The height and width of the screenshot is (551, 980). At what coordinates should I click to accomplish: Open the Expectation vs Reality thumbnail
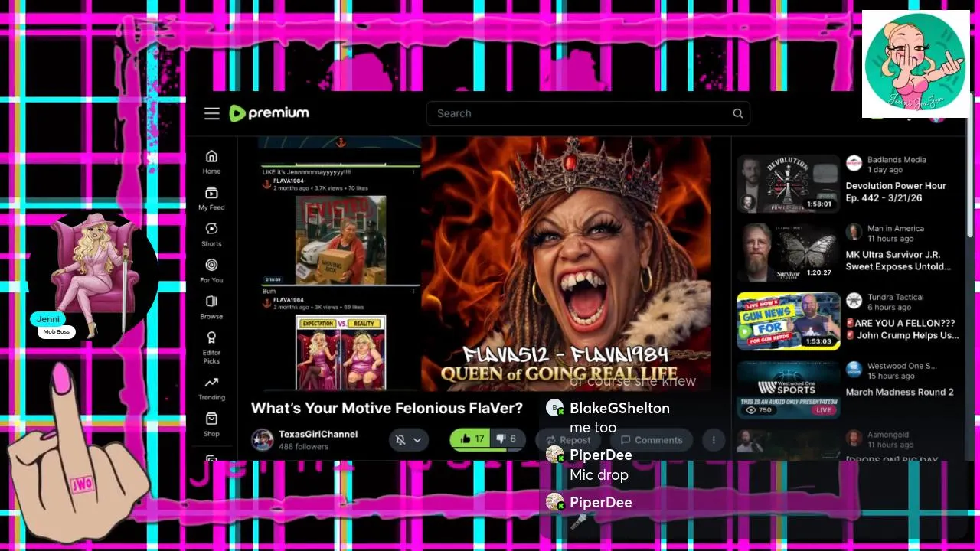point(341,353)
